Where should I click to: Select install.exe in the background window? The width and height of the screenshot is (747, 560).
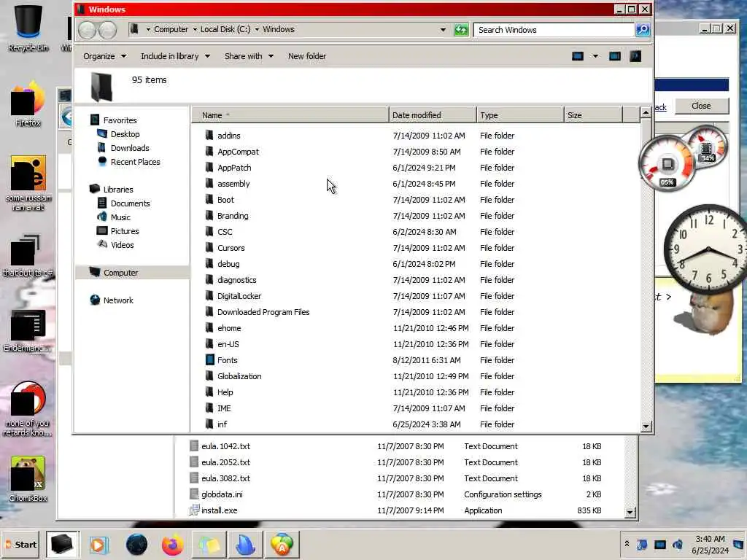coord(219,510)
